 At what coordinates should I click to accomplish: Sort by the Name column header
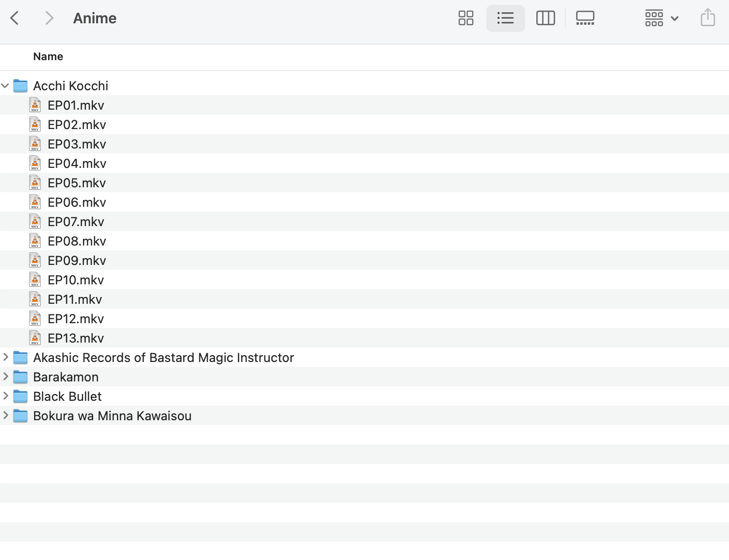click(48, 57)
